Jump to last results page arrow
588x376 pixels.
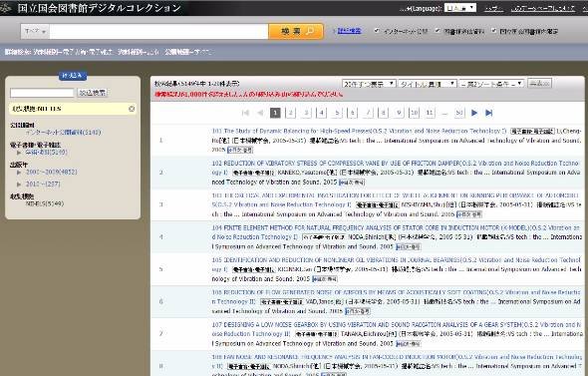(x=488, y=113)
